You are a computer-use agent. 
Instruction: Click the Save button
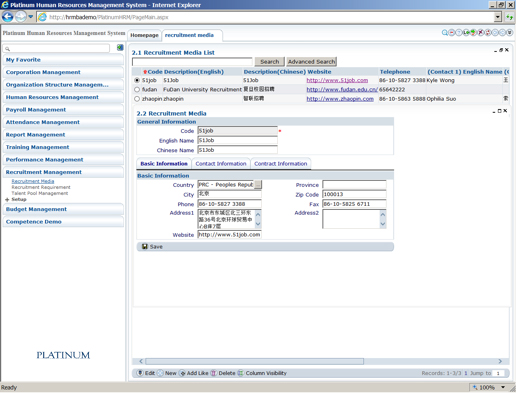152,247
